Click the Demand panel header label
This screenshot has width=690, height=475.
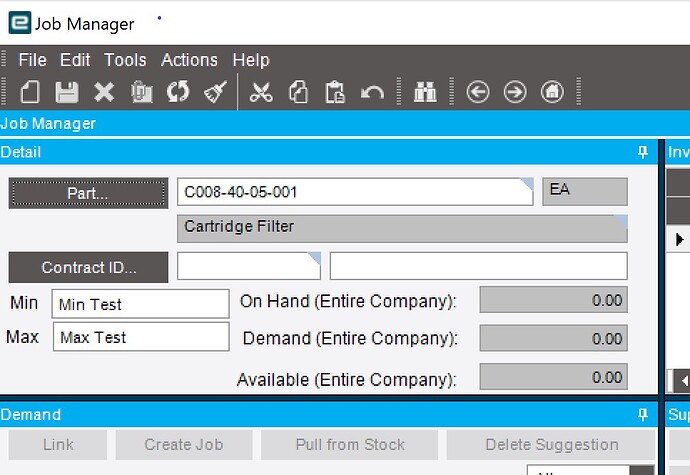tap(30, 414)
